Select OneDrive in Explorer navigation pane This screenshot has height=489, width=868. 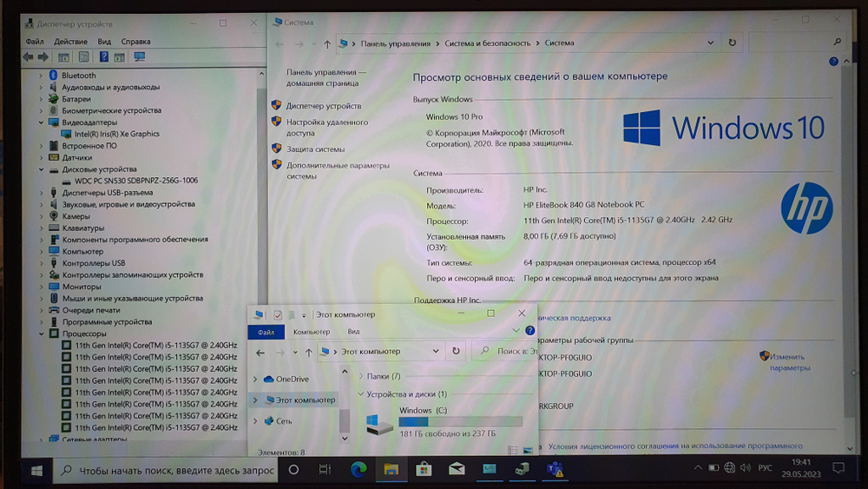pyautogui.click(x=293, y=380)
